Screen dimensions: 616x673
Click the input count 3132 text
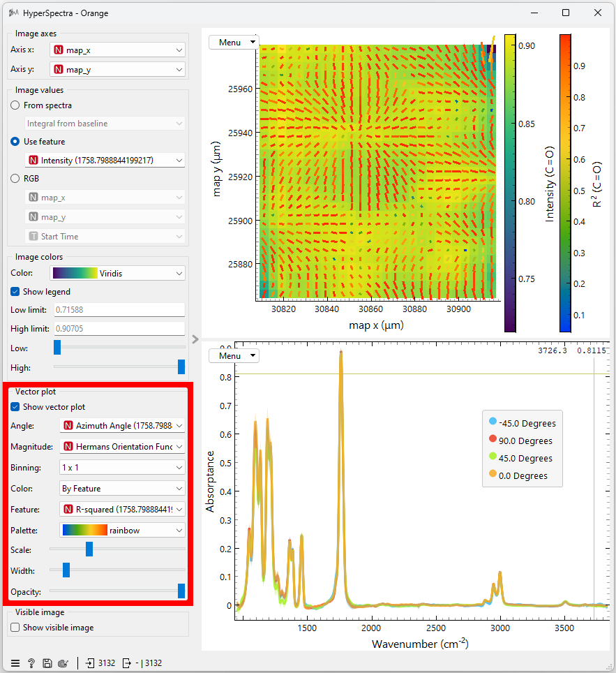point(106,663)
